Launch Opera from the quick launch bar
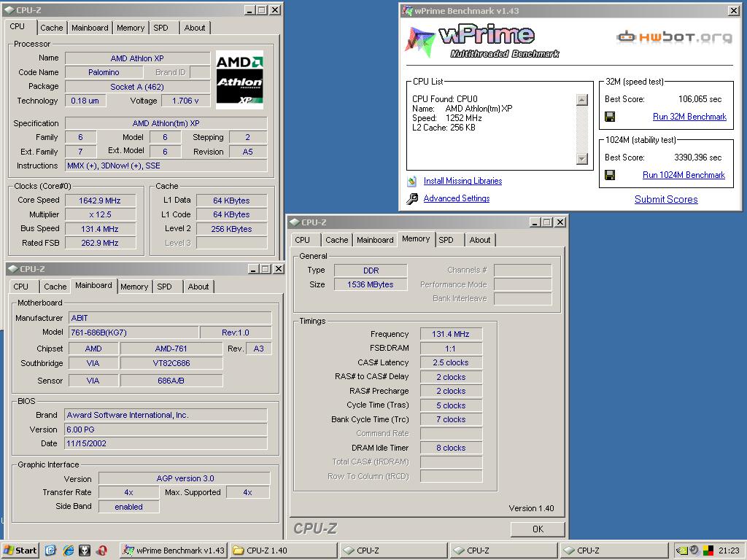The height and width of the screenshot is (560, 747). pos(102,551)
